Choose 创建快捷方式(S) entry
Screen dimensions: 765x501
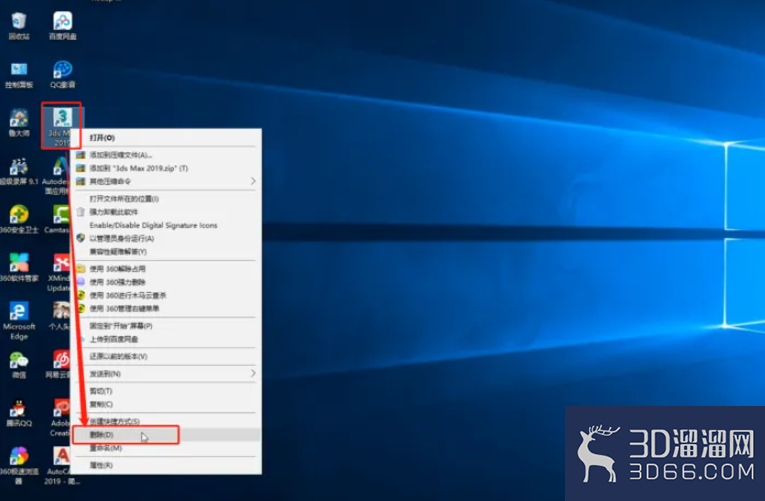click(166, 421)
